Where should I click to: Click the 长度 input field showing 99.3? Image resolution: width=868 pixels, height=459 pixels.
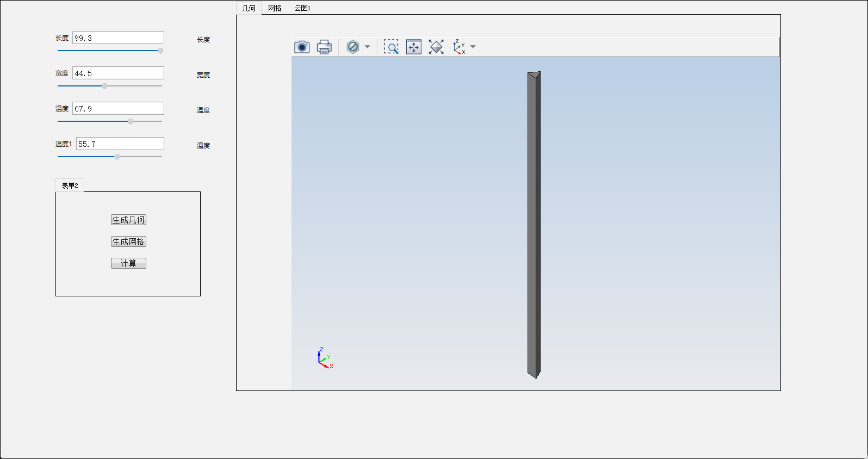[118, 38]
